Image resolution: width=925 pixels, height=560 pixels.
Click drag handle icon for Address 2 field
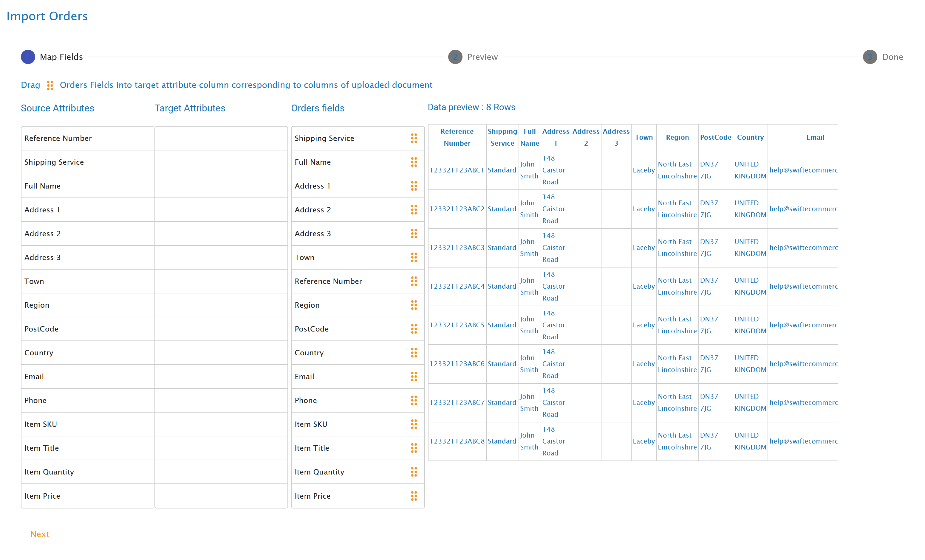pyautogui.click(x=414, y=210)
